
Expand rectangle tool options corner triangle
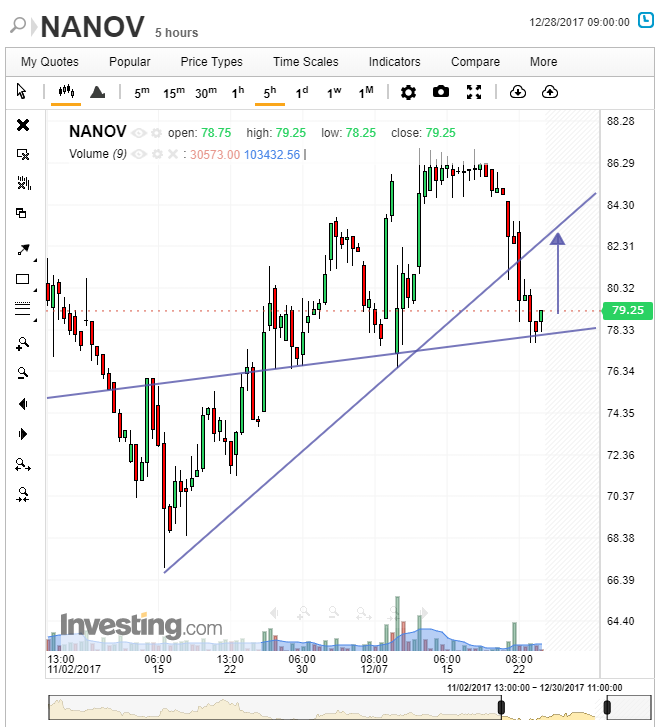35,290
